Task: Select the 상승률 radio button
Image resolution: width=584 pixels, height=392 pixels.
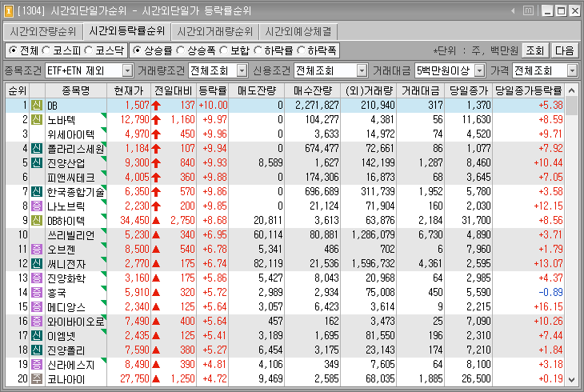Action: coord(137,50)
